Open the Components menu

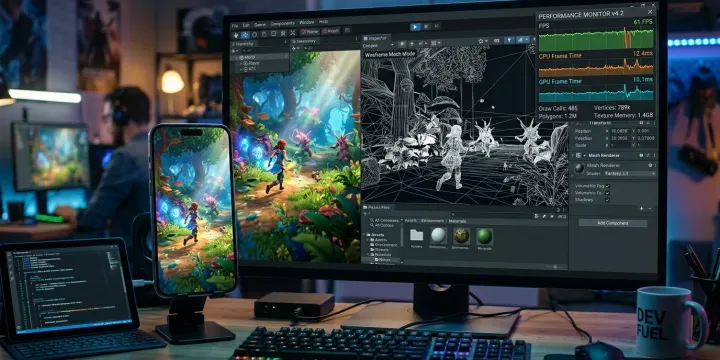click(x=282, y=23)
